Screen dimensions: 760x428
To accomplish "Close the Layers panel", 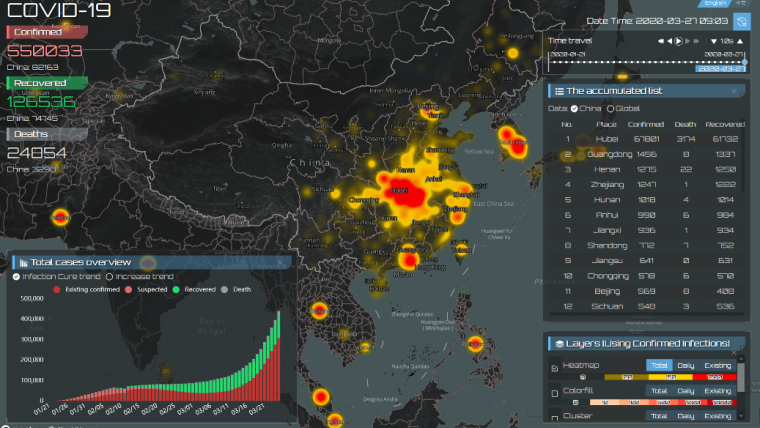I will coord(734,352).
